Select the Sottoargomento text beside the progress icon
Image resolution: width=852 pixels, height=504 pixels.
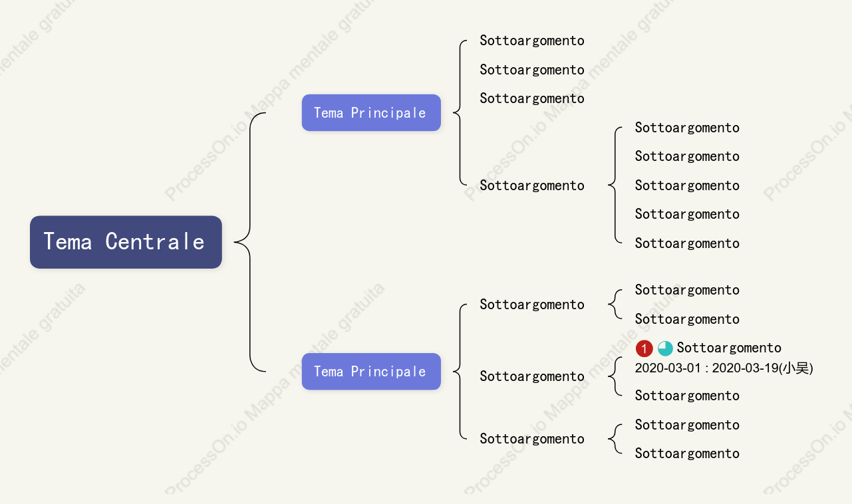click(729, 348)
